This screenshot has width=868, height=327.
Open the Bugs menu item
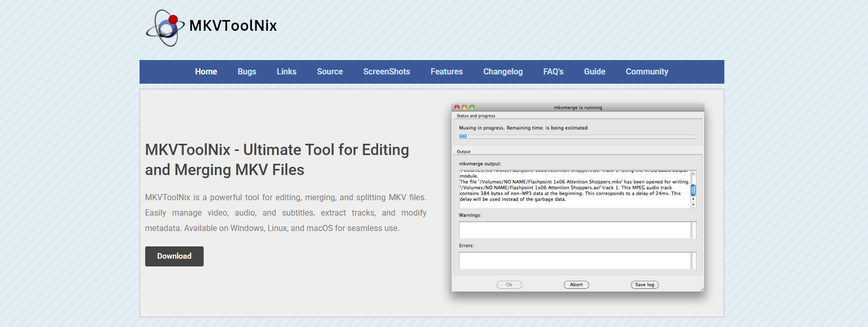click(247, 72)
